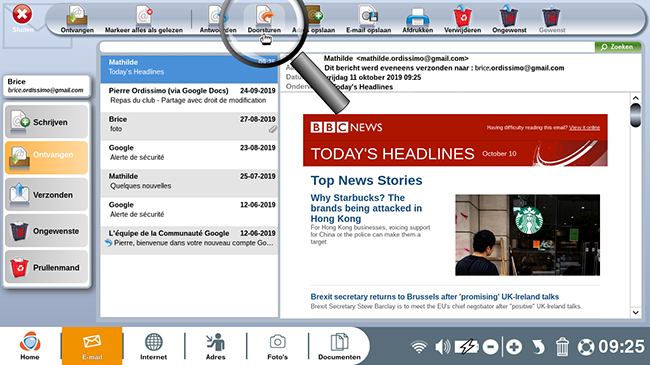Viewport: 650px width, 365px height.
Task: Open the Verzonden folder
Action: click(46, 194)
